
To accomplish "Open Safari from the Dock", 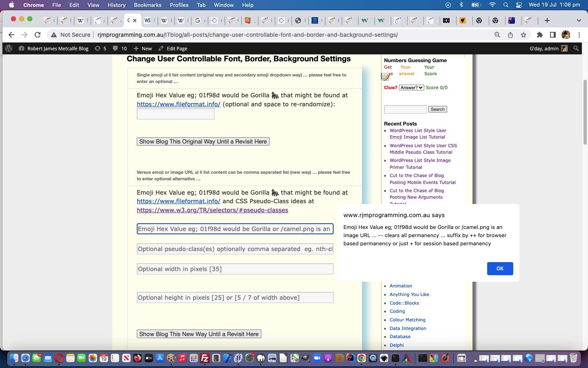I will coord(25,358).
